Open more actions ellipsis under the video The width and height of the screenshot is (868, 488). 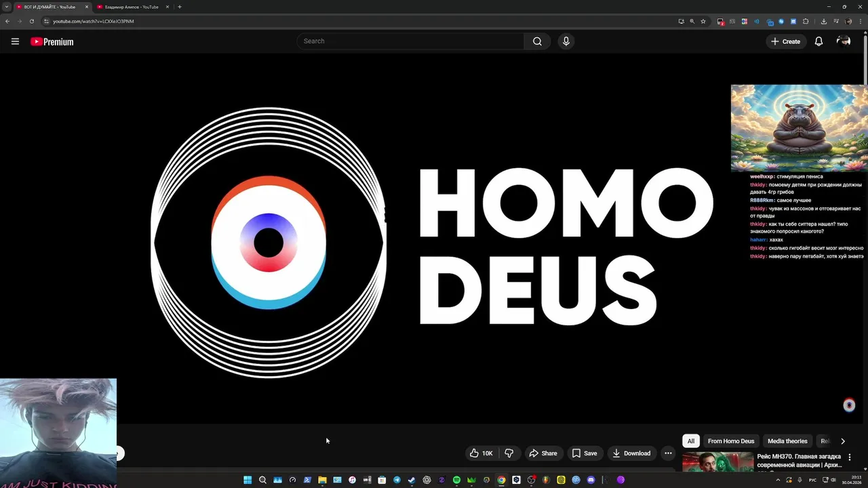[x=668, y=453]
